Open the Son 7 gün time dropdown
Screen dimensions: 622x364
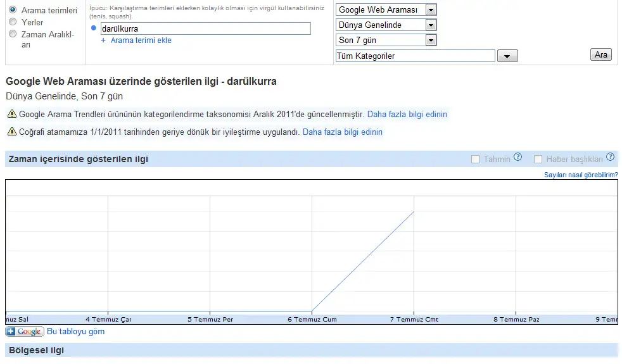(386, 40)
